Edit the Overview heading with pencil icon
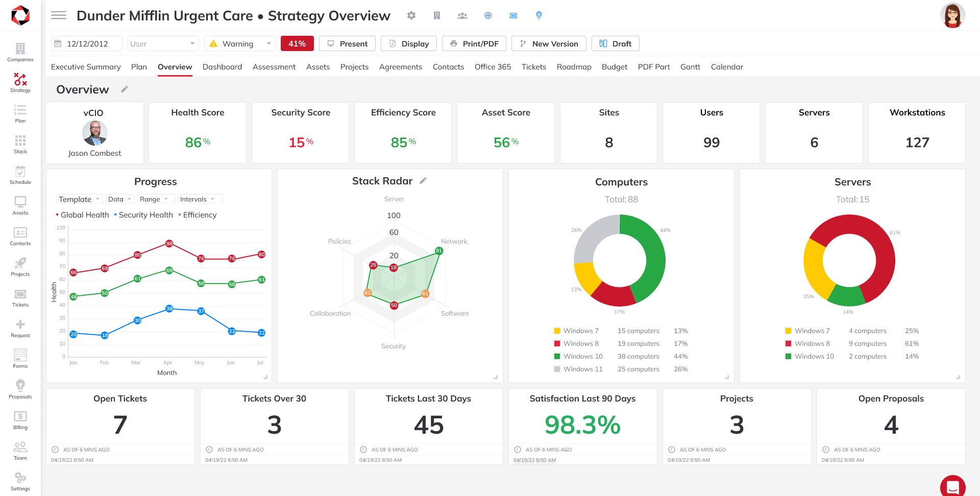 (125, 89)
